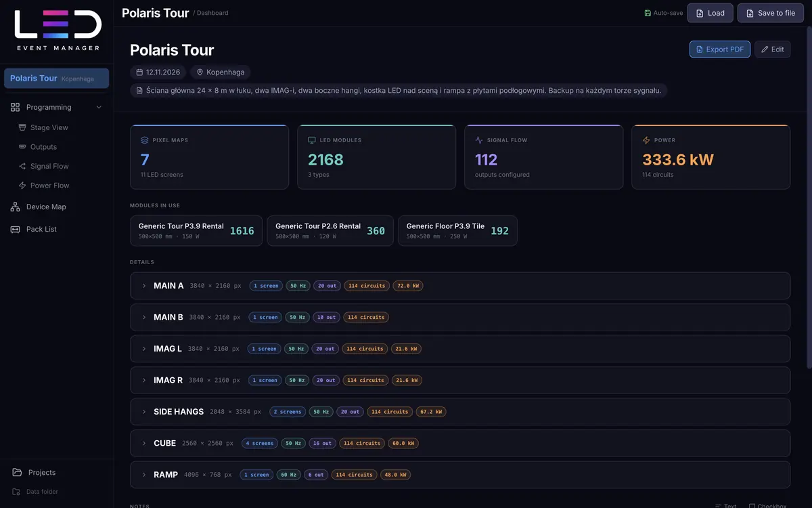
Task: Expand the CUBE details row
Action: click(x=459, y=443)
